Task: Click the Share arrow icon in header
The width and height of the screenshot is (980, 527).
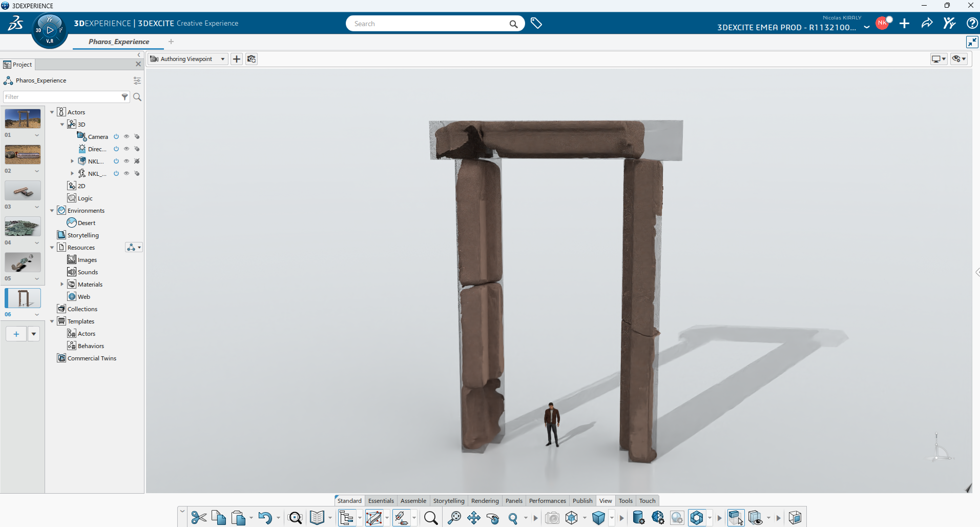Action: tap(927, 24)
